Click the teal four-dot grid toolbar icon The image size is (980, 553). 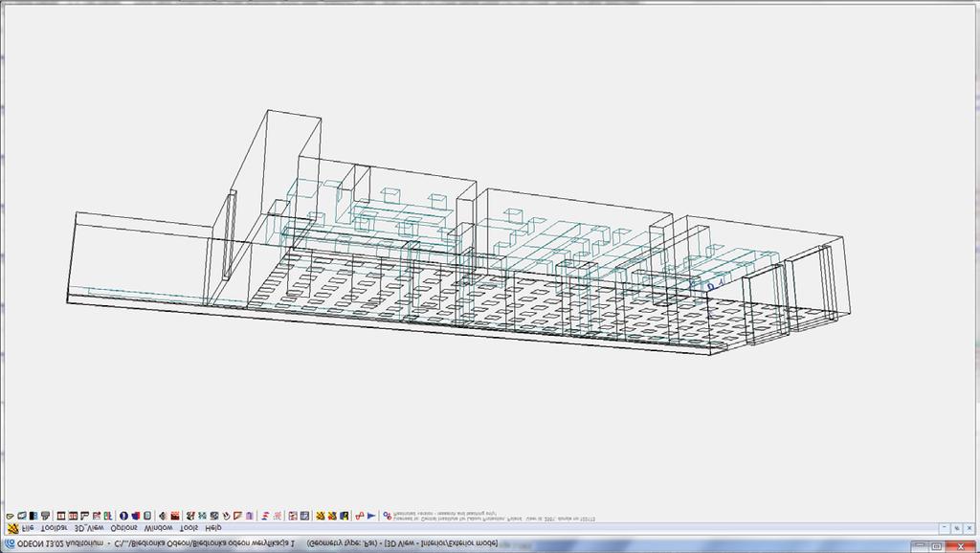pos(203,516)
